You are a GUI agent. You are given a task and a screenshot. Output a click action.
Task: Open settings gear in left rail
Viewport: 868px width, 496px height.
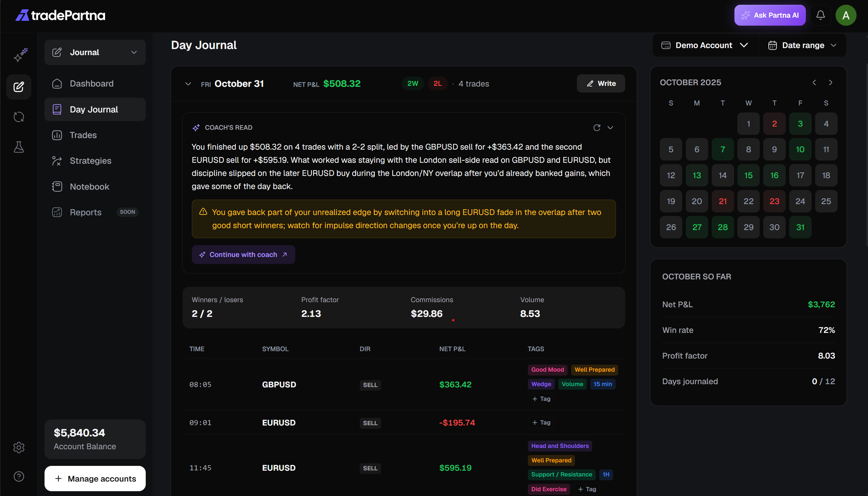tap(19, 447)
